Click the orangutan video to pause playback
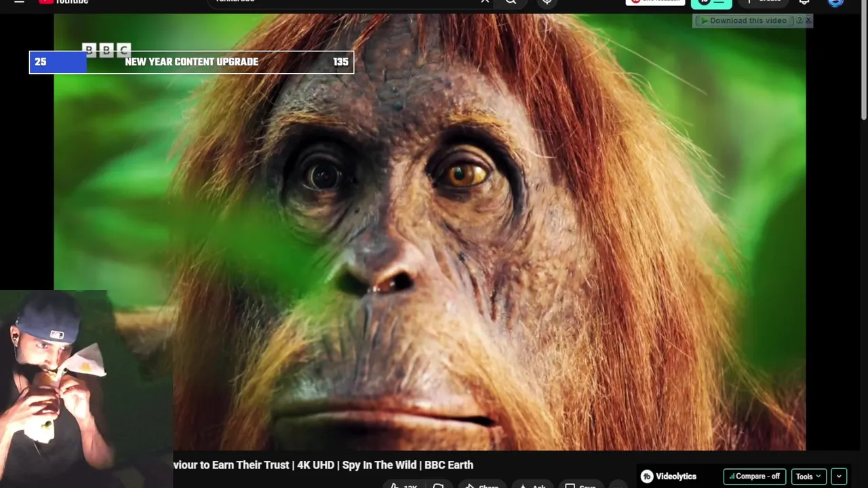Image resolution: width=868 pixels, height=488 pixels. 430,230
